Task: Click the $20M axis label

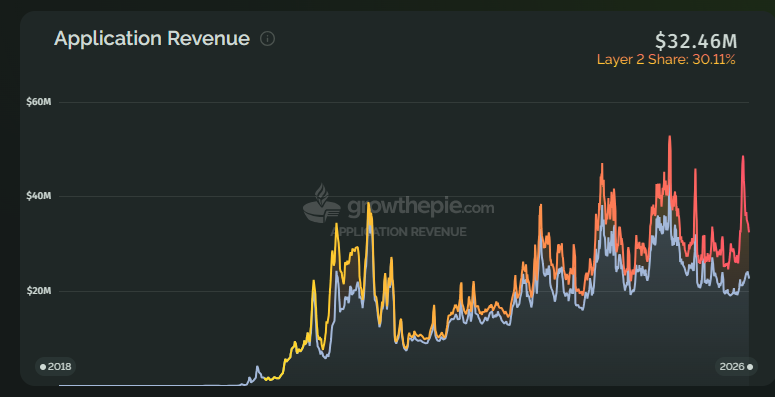Action: pos(39,291)
